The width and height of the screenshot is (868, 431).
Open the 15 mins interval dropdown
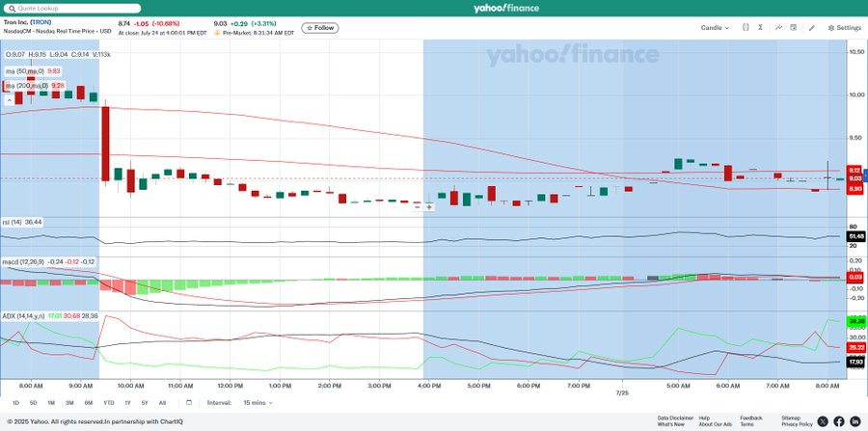[258, 403]
